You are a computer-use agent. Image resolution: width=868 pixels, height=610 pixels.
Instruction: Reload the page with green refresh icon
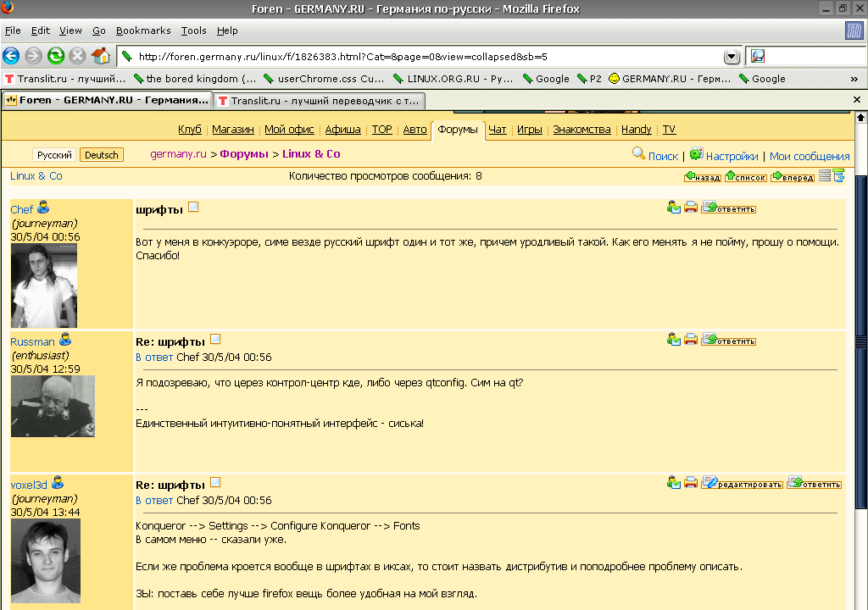[56, 57]
